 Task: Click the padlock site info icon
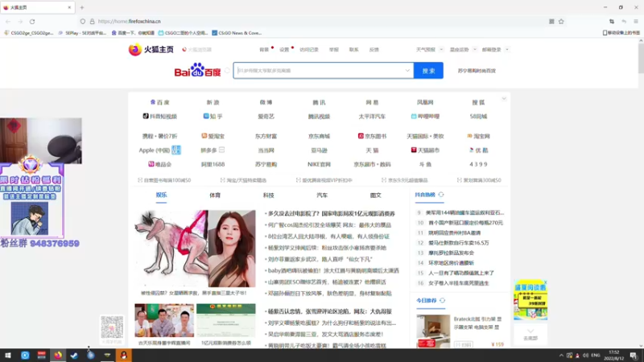pos(92,22)
